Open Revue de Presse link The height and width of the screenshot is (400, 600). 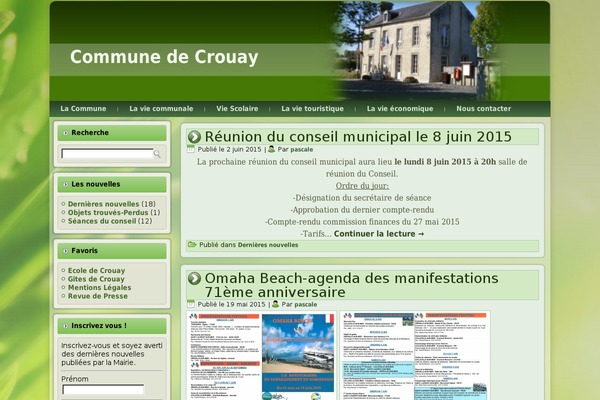tap(98, 296)
